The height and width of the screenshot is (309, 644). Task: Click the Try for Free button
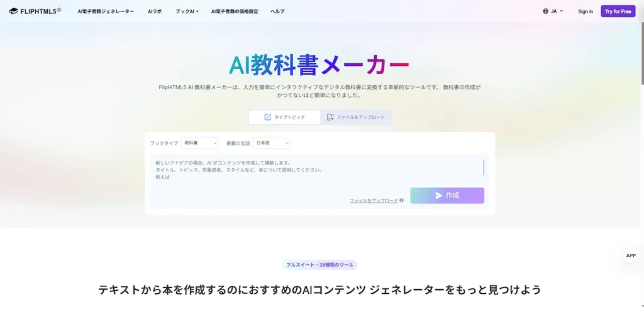(x=618, y=11)
